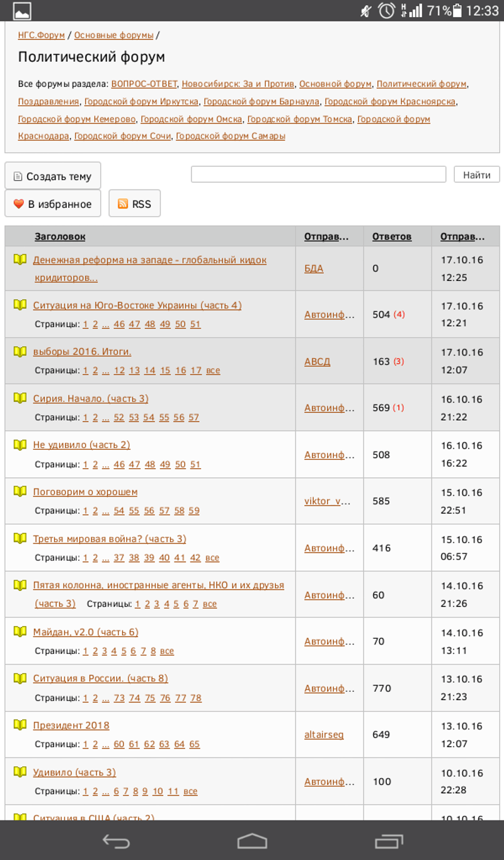Go to page 78 of 'Ситуация в России'
This screenshot has width=504, height=860.
coord(196,697)
